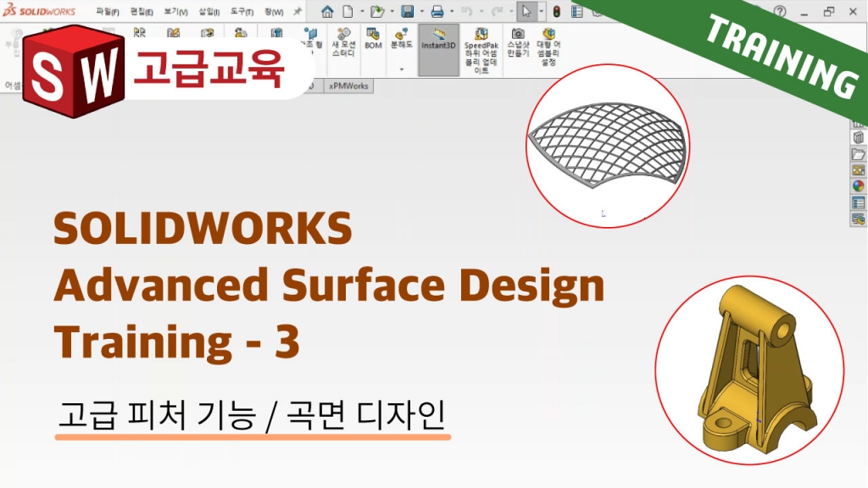
Task: Open the File Explorer folder task pane icon
Action: (x=858, y=154)
